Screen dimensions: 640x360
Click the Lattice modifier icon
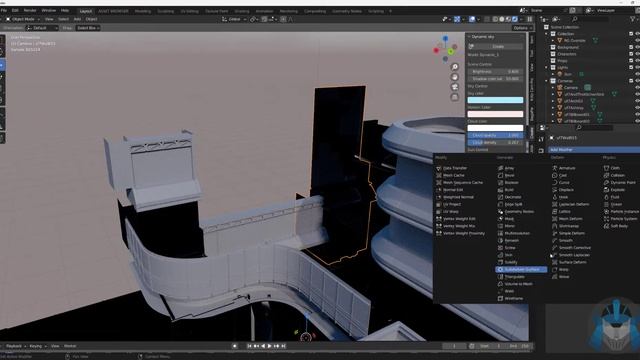point(555,211)
